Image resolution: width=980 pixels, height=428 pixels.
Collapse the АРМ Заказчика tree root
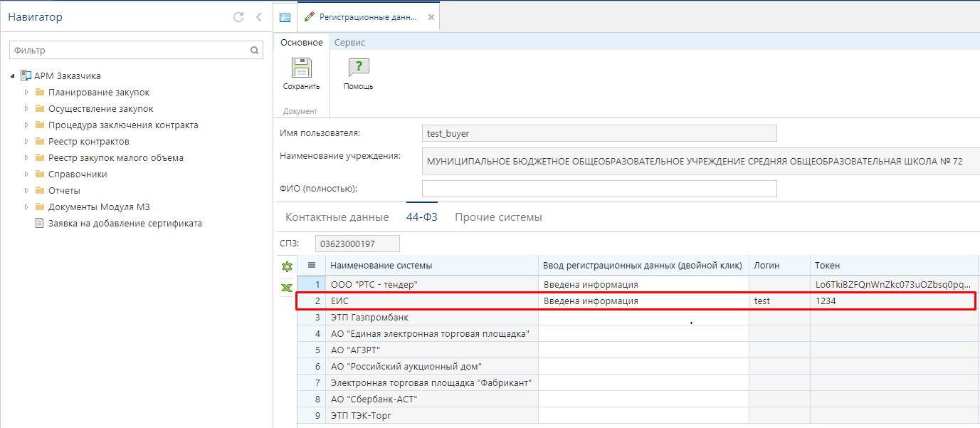click(13, 76)
